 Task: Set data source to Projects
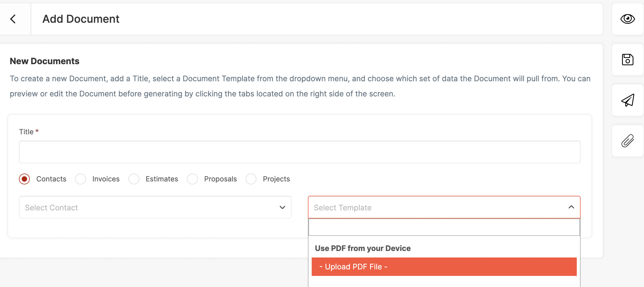[251, 179]
